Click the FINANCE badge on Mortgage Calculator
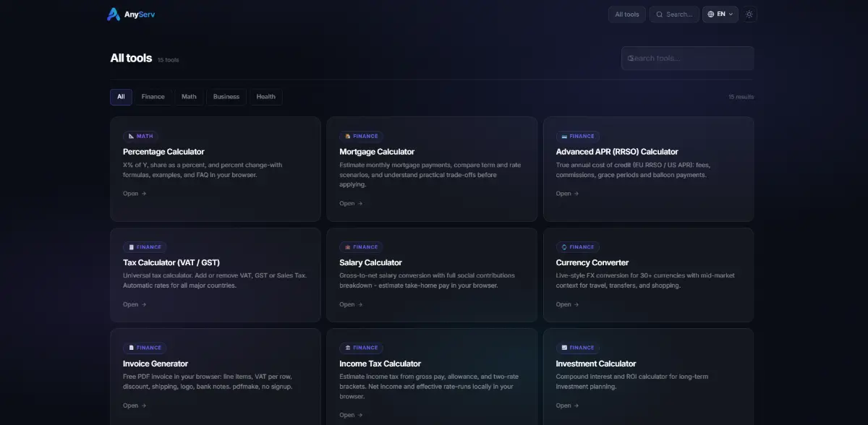 [361, 136]
